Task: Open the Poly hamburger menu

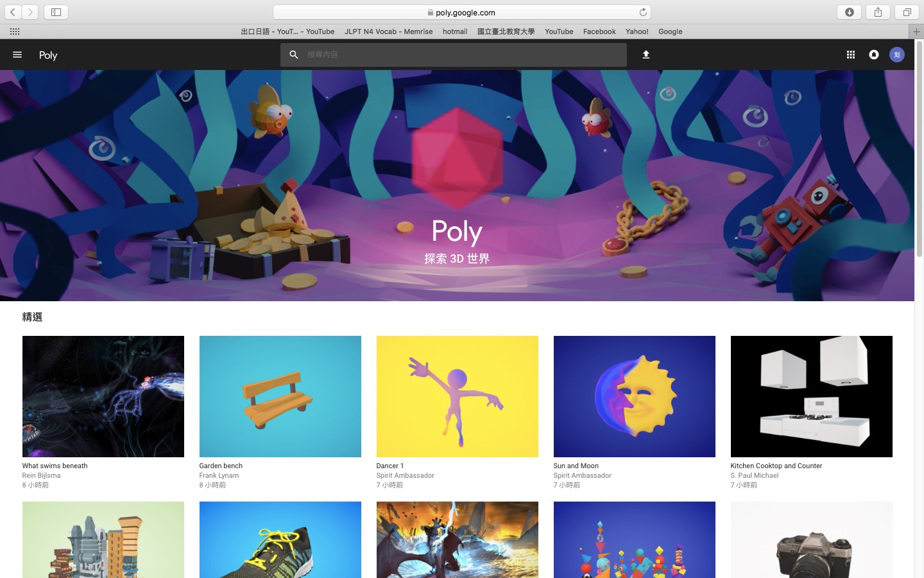Action: [17, 55]
